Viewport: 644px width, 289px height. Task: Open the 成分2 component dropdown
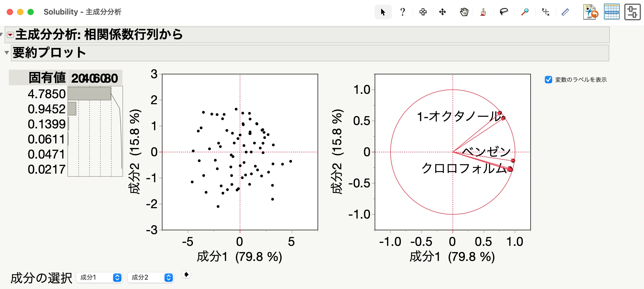point(150,278)
